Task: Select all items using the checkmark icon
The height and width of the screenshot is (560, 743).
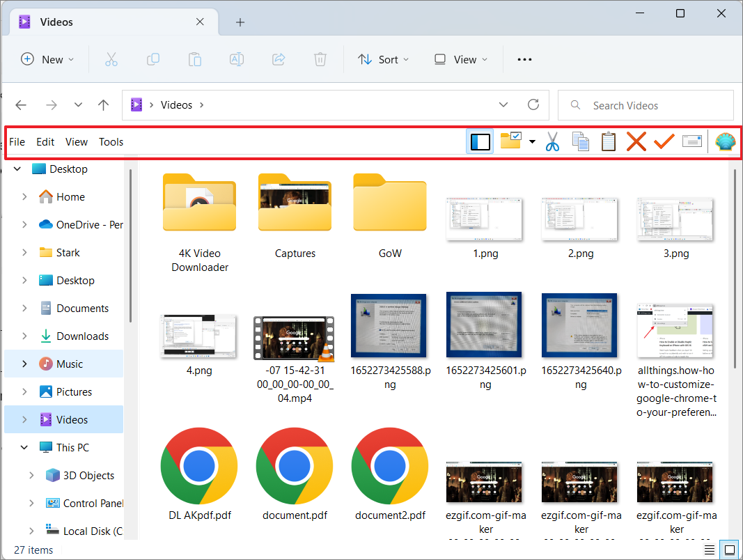Action: (664, 141)
